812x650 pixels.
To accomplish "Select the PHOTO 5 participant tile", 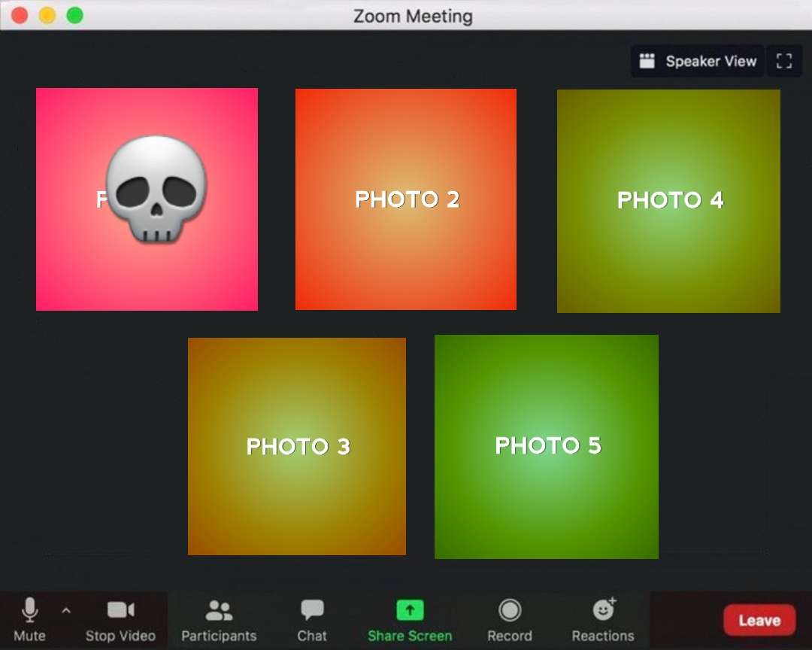I will (x=547, y=446).
